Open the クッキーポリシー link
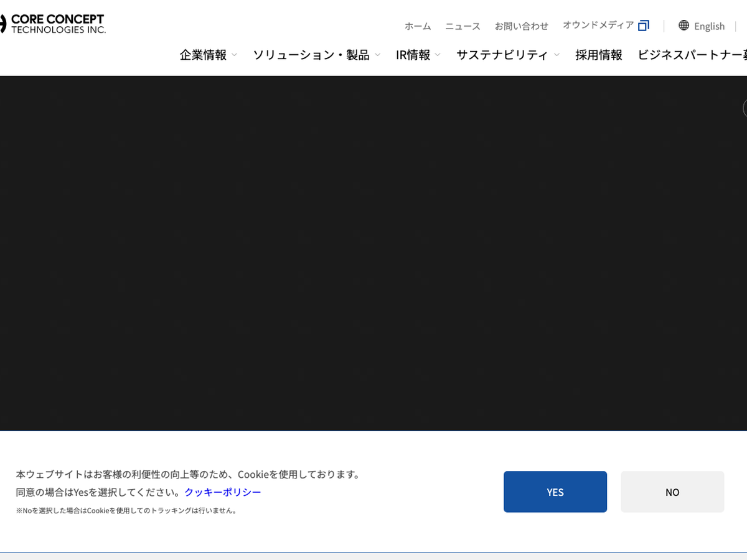747x560 pixels. click(222, 492)
